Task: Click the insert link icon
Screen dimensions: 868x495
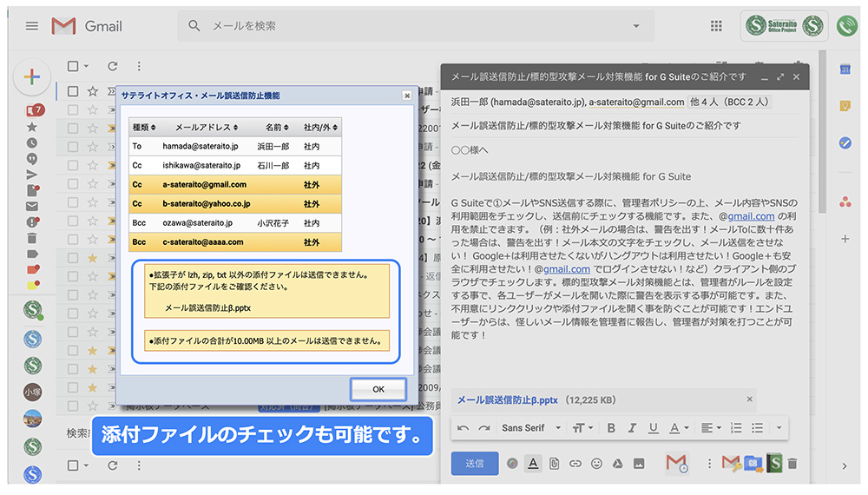Action: pyautogui.click(x=575, y=464)
